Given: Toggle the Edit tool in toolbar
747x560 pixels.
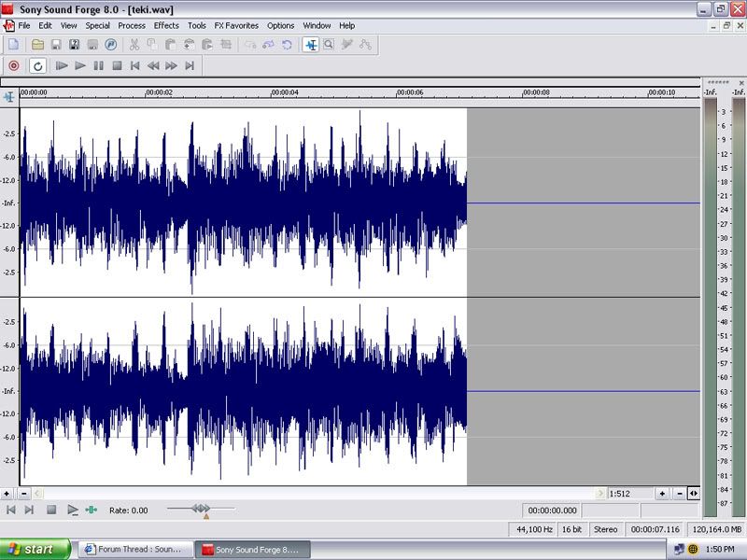Looking at the screenshot, I should (x=310, y=44).
